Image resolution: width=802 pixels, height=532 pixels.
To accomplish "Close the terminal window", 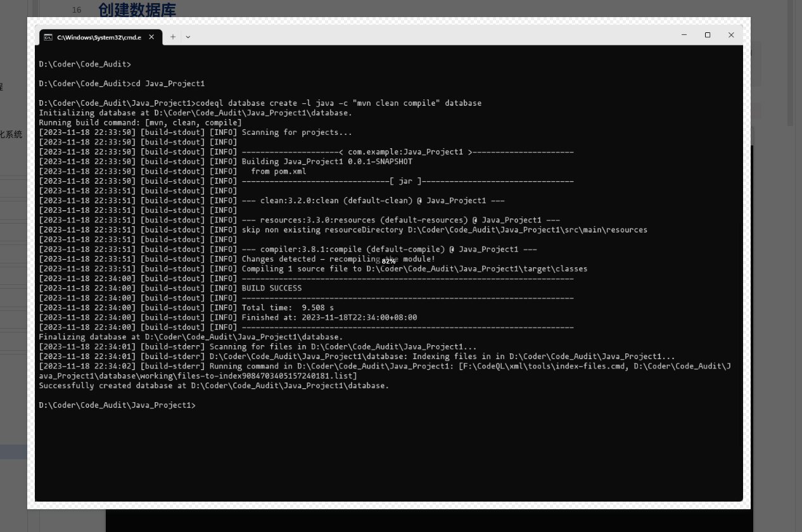I will pyautogui.click(x=731, y=35).
